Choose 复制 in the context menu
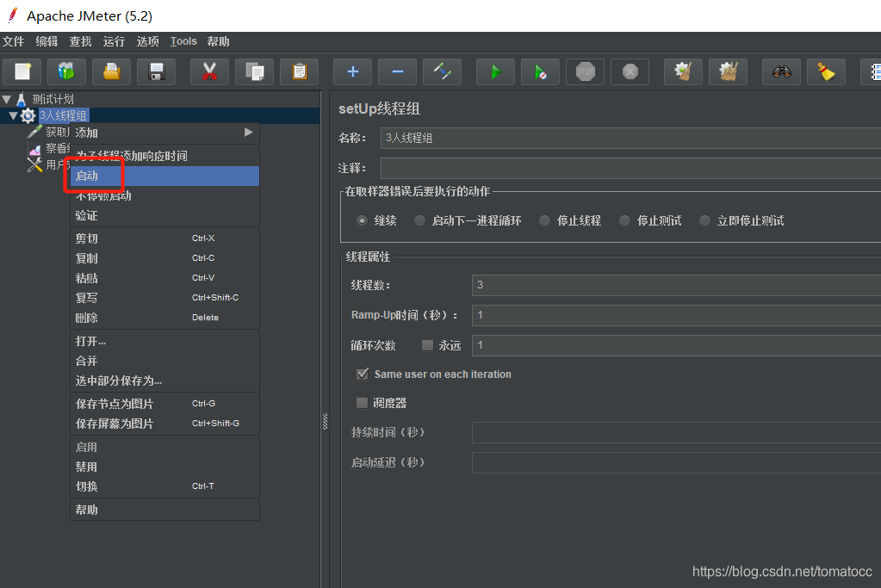Screen dimensions: 881x588 tap(164, 258)
